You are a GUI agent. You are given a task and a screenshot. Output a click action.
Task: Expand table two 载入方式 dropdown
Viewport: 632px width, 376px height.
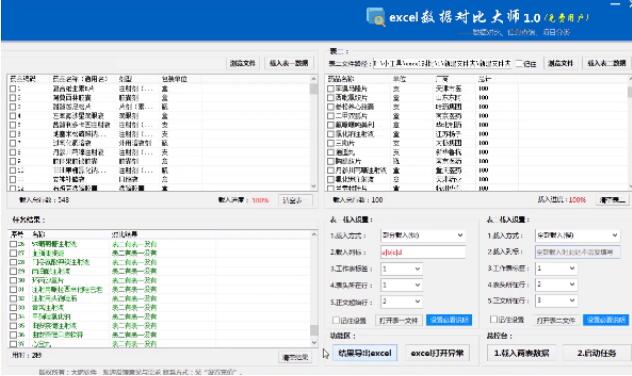pos(578,235)
